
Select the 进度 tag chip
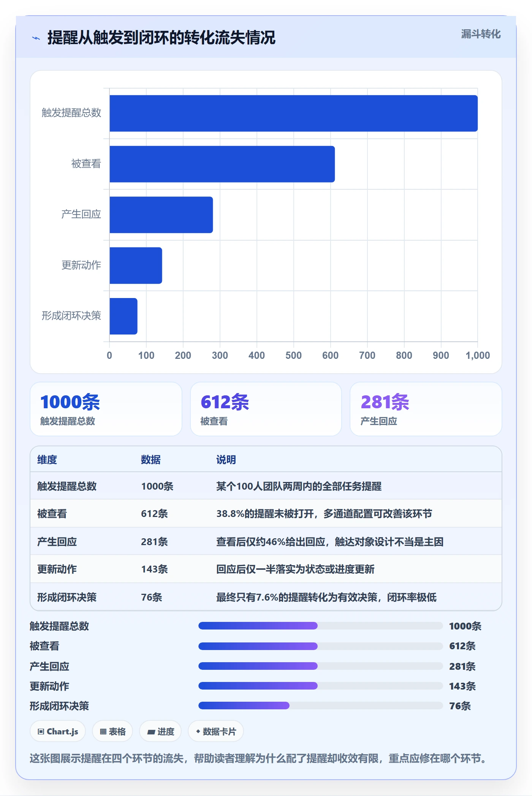pyautogui.click(x=160, y=731)
